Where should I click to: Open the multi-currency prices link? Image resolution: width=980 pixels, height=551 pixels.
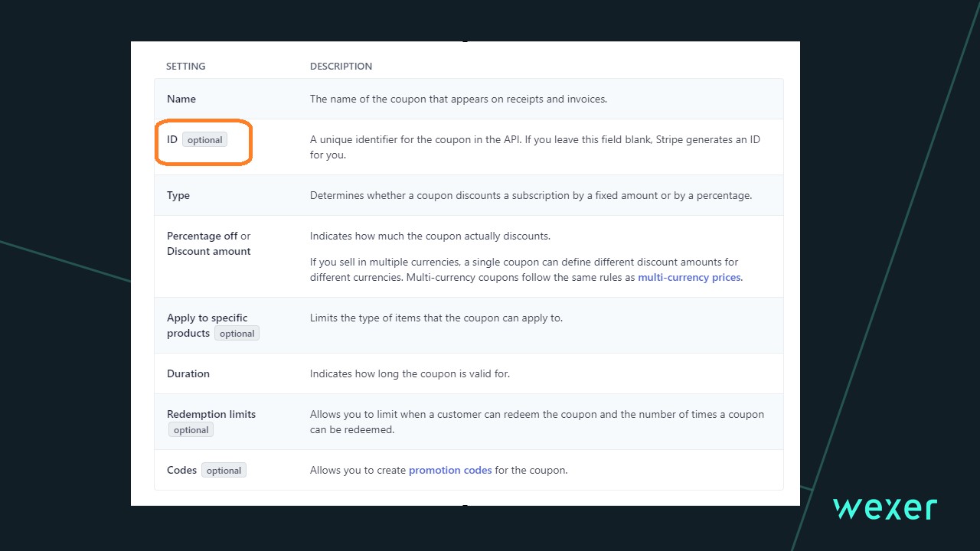(689, 277)
